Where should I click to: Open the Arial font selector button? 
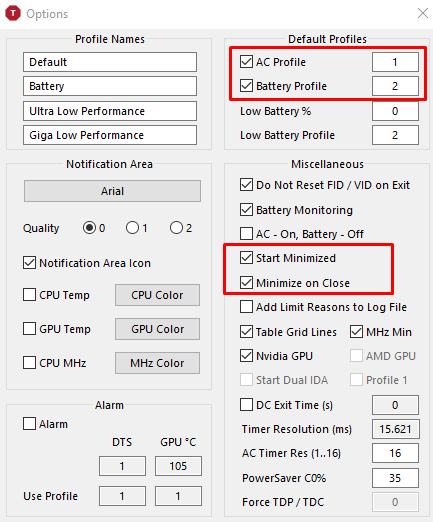coord(112,191)
